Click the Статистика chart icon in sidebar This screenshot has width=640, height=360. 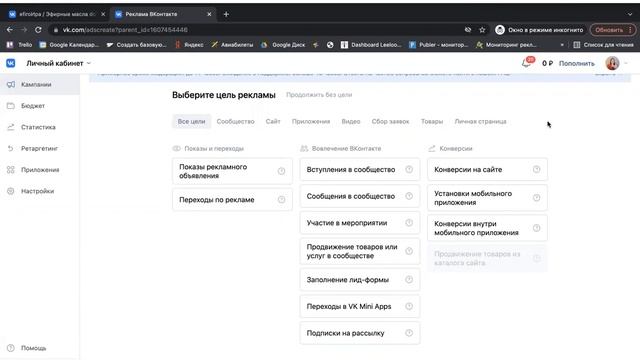[x=11, y=127]
